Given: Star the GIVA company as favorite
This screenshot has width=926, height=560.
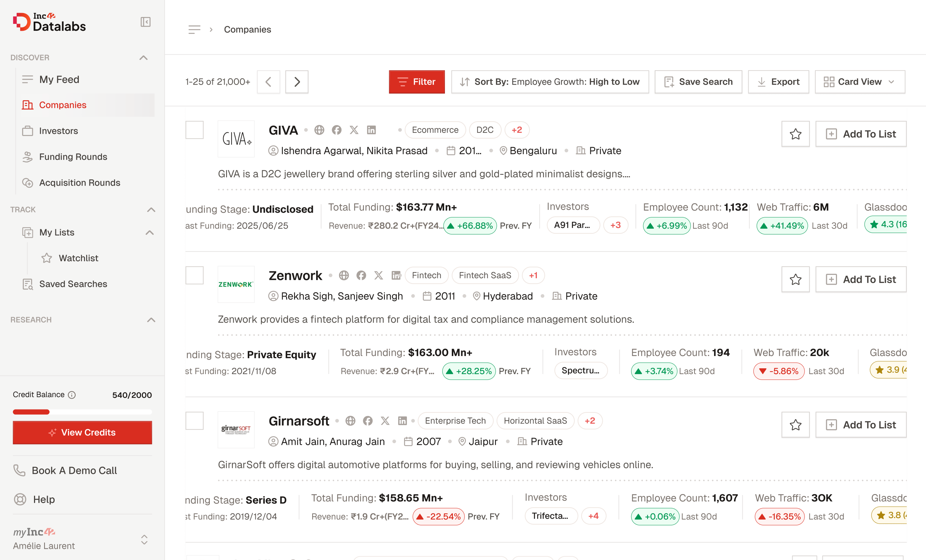Looking at the screenshot, I should tap(795, 134).
